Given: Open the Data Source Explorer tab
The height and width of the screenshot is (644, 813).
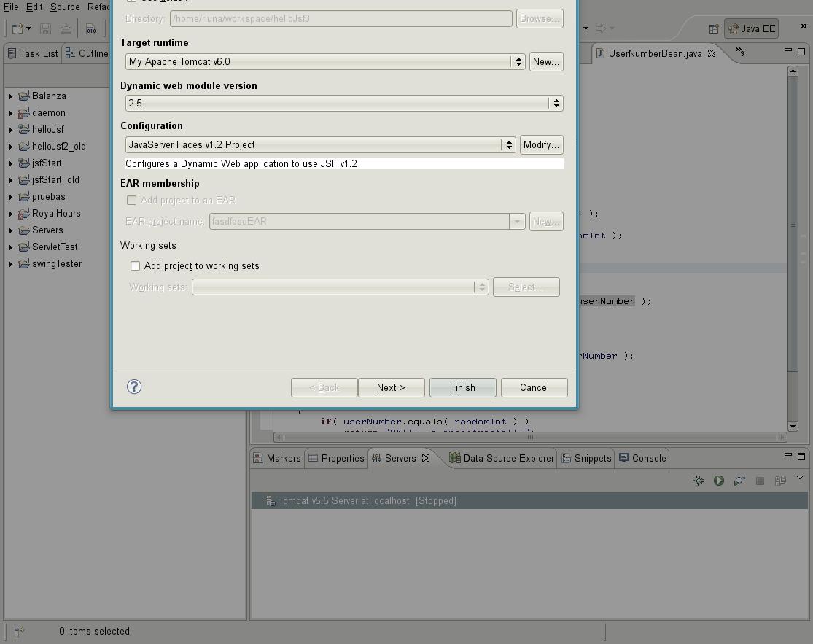Looking at the screenshot, I should click(502, 459).
